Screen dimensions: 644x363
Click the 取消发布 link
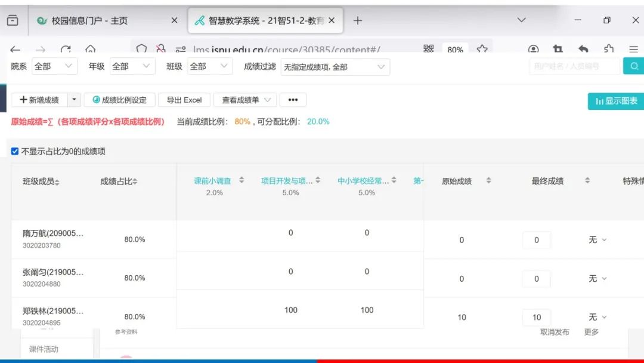tap(555, 332)
